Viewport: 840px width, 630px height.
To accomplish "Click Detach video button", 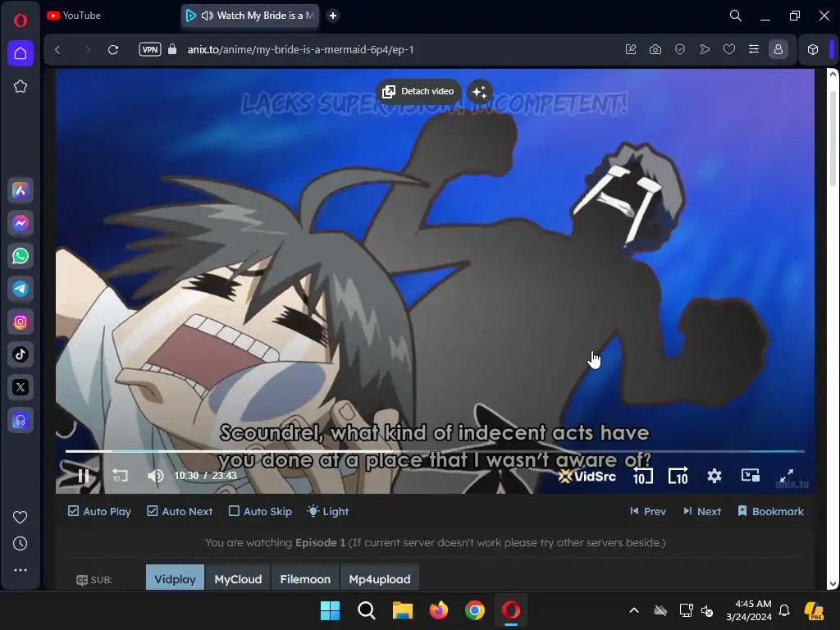I will tap(418, 92).
